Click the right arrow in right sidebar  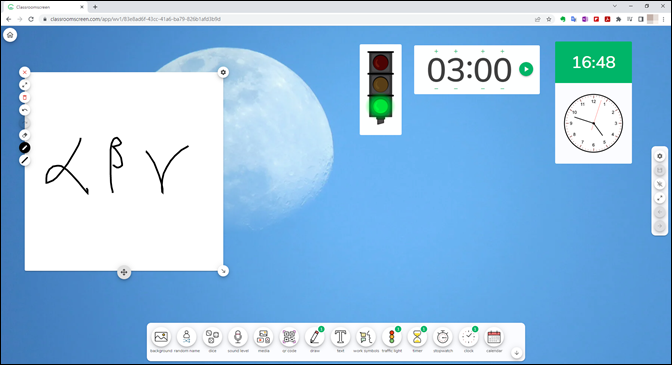click(660, 226)
